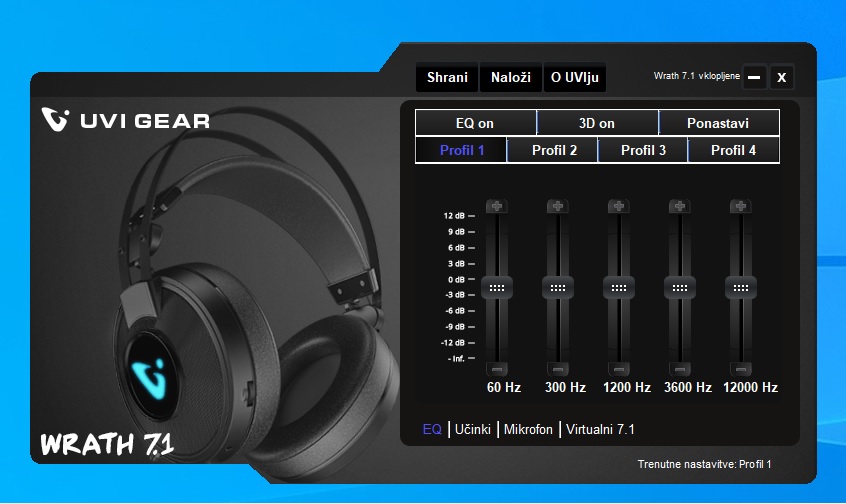Click the plus button above 12000 Hz slider
846x504 pixels.
click(x=740, y=206)
